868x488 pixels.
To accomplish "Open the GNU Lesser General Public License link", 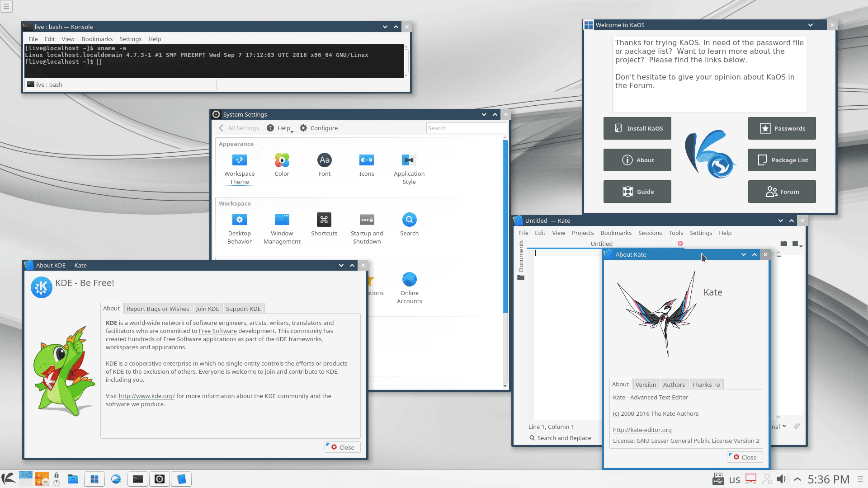I will [686, 441].
